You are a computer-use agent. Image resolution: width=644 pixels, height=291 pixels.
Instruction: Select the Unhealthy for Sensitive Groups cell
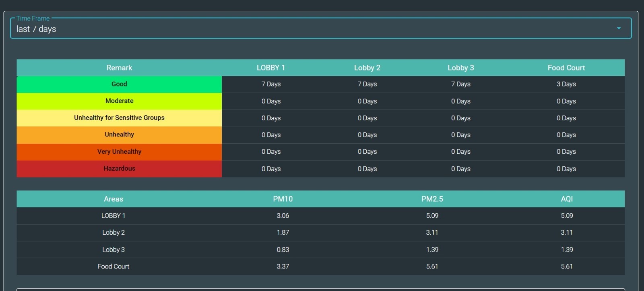(x=119, y=118)
